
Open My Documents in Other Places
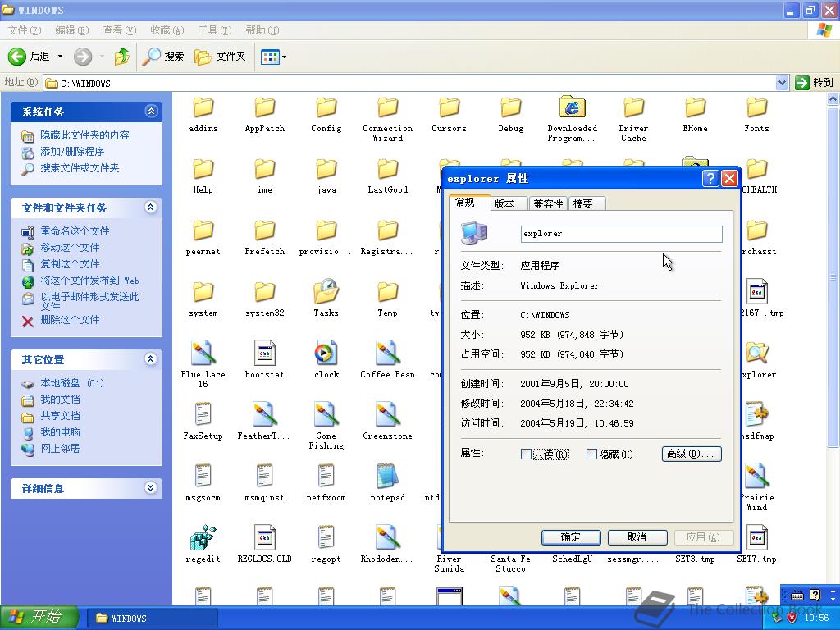(60, 399)
